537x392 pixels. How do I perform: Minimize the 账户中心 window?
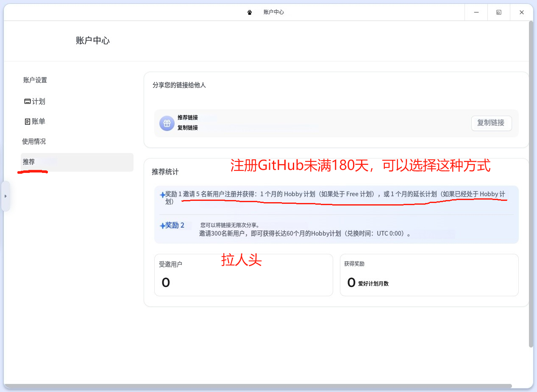pos(476,12)
